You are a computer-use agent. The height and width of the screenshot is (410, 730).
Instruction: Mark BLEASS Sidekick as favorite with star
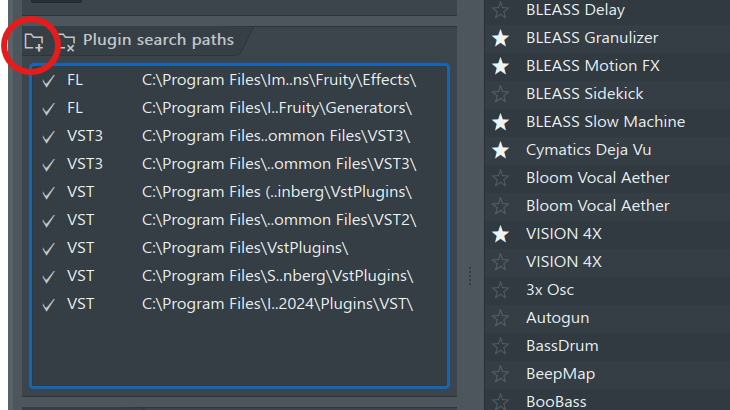(x=500, y=94)
